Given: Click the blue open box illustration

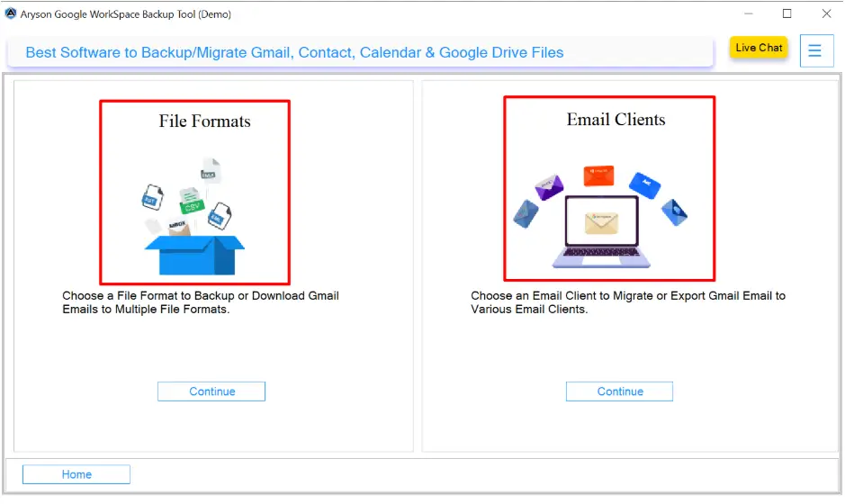Looking at the screenshot, I should point(194,255).
